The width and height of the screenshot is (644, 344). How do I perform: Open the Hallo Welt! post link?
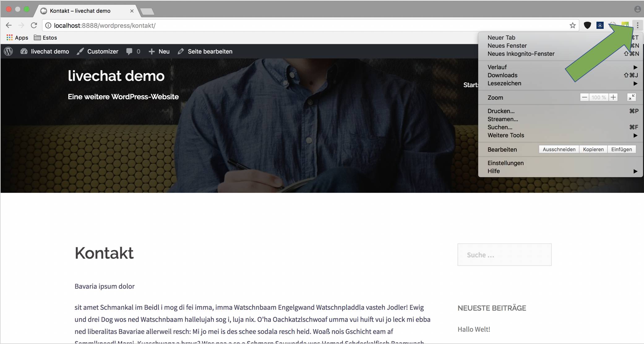474,329
